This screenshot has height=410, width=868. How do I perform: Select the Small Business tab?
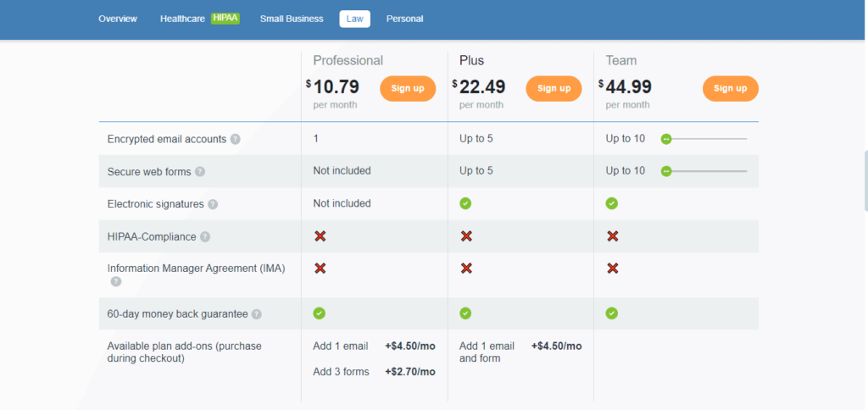tap(292, 19)
